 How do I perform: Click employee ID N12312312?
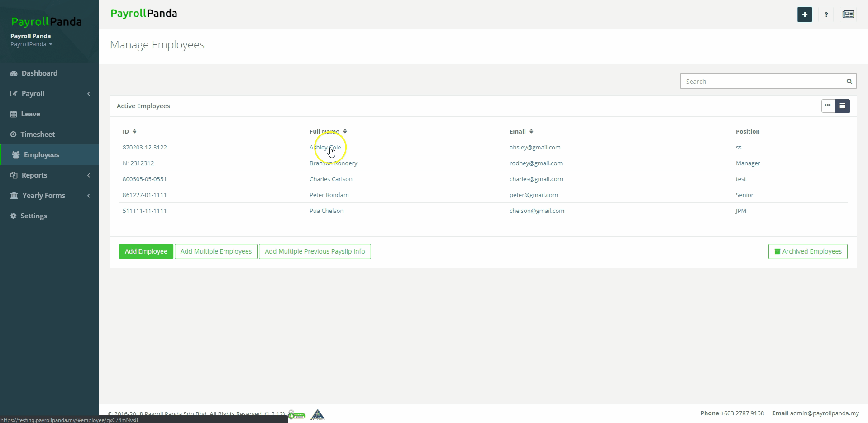pyautogui.click(x=138, y=163)
